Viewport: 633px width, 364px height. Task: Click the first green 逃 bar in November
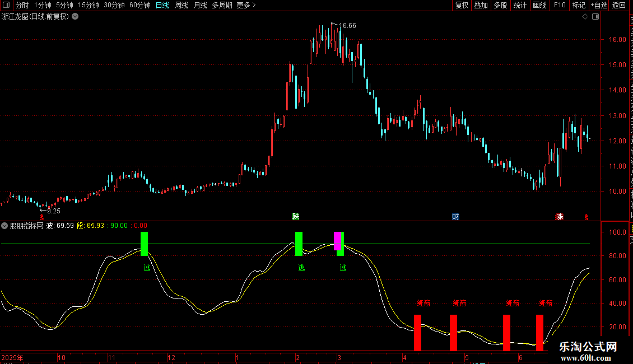(x=144, y=244)
